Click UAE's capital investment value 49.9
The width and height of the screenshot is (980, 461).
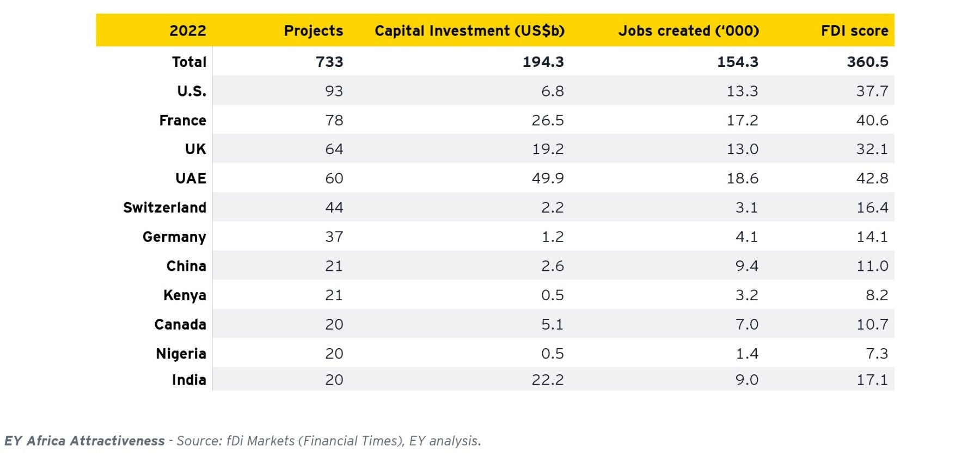548,178
